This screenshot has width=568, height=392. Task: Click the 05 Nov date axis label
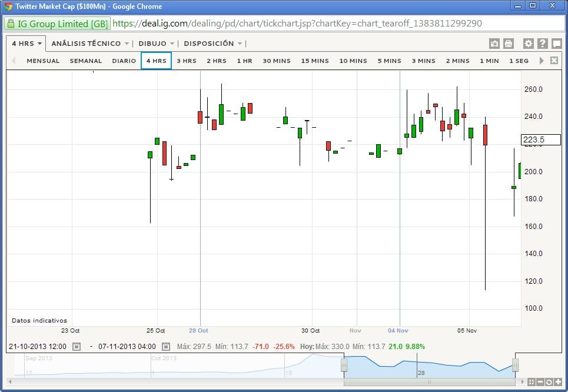coord(467,331)
